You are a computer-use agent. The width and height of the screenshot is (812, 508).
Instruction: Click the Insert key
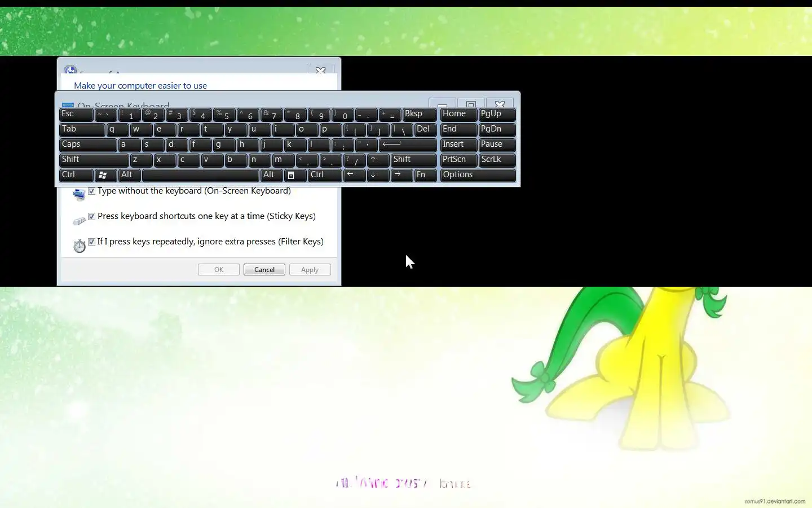(458, 145)
